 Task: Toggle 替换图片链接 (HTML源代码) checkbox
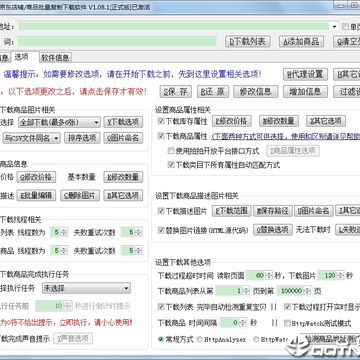click(x=161, y=230)
